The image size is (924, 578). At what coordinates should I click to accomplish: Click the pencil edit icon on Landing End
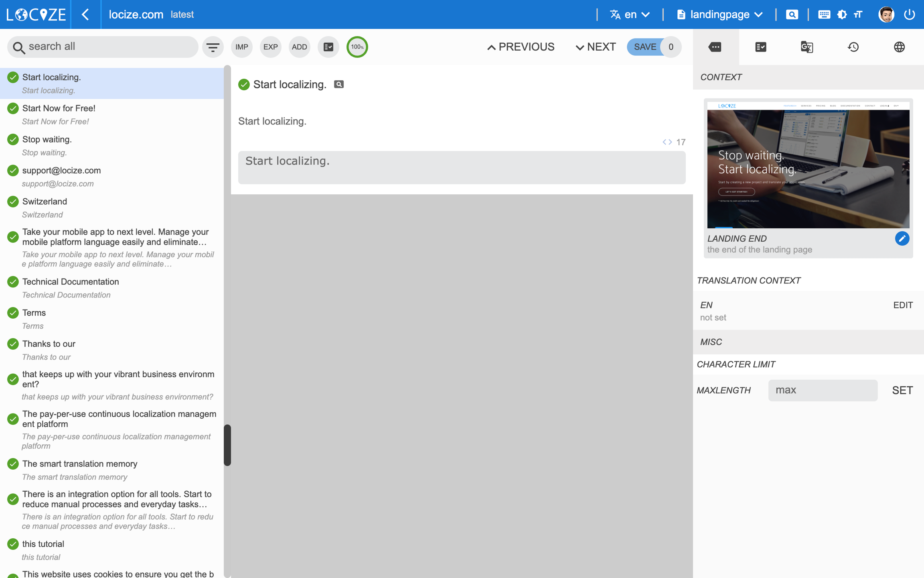click(902, 238)
